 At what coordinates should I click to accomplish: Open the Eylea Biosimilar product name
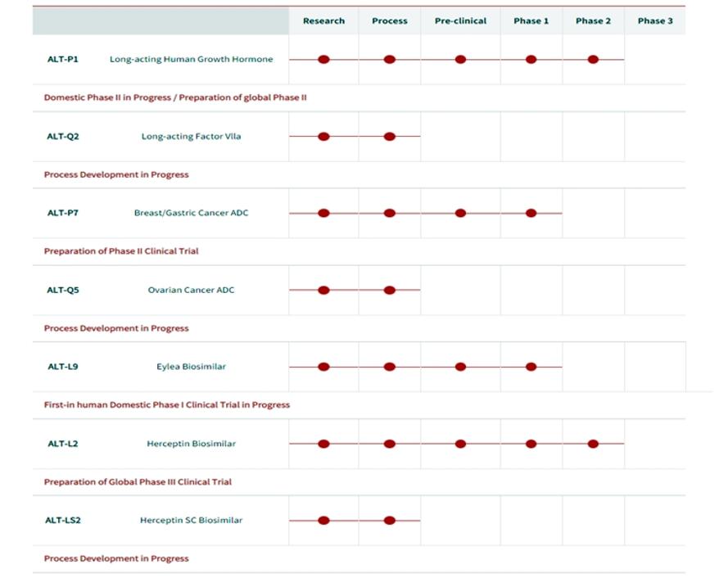192,367
